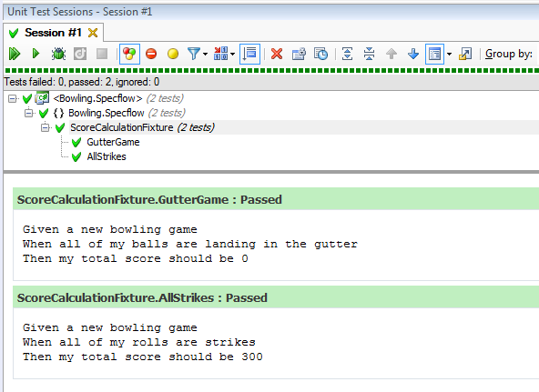Click the green progress bar
Screen dimensions: 539x392
(x=271, y=70)
